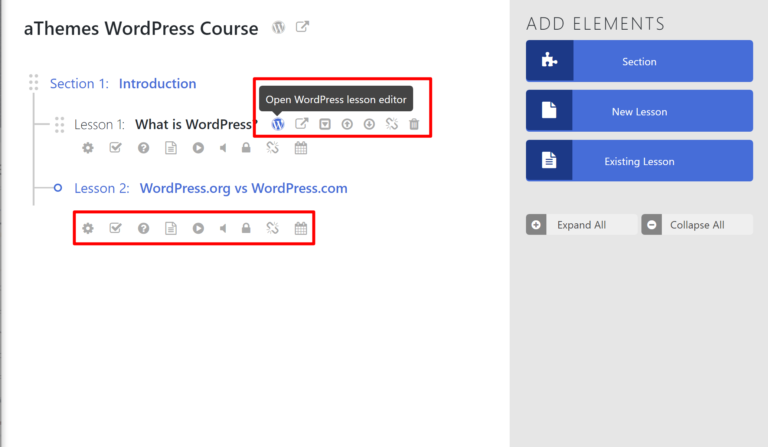Image resolution: width=768 pixels, height=447 pixels.
Task: Click Lesson 1 drip calendar icon
Action: pyautogui.click(x=301, y=148)
